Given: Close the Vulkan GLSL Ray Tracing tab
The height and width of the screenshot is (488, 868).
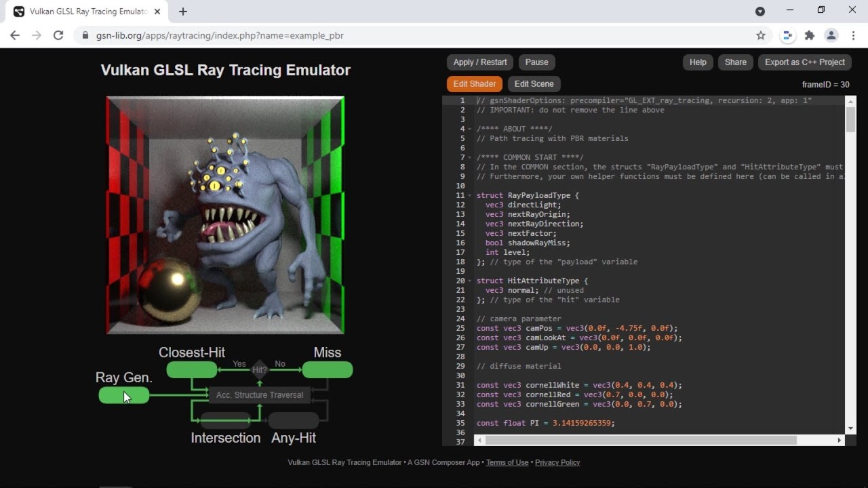Looking at the screenshot, I should click(x=156, y=12).
